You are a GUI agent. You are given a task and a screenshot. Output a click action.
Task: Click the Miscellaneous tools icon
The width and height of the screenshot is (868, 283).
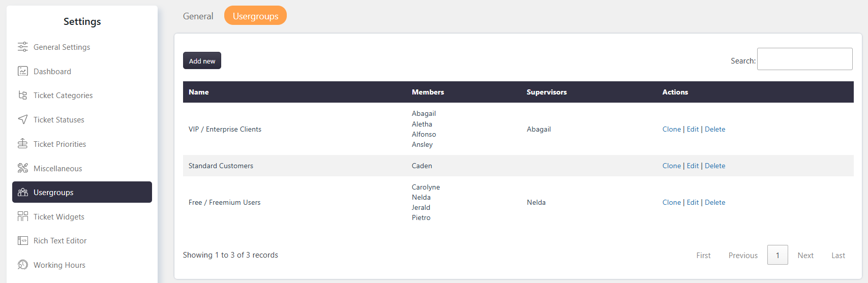point(23,168)
